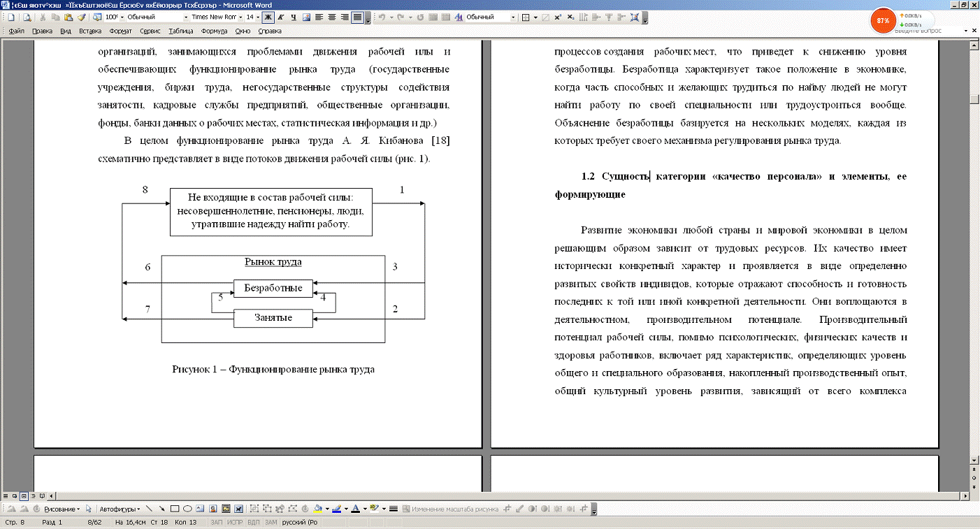The width and height of the screenshot is (980, 529).
Task: Select the Rectangle drawing tool
Action: pyautogui.click(x=175, y=509)
